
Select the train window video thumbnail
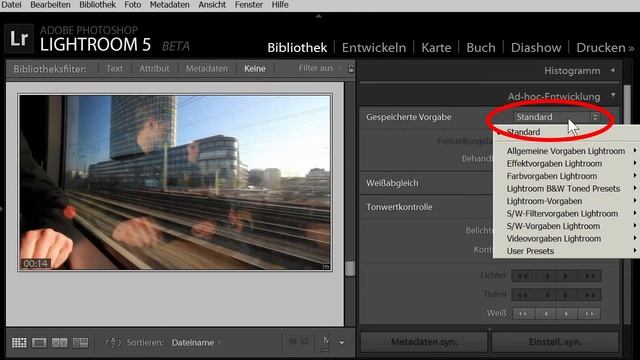(x=175, y=182)
